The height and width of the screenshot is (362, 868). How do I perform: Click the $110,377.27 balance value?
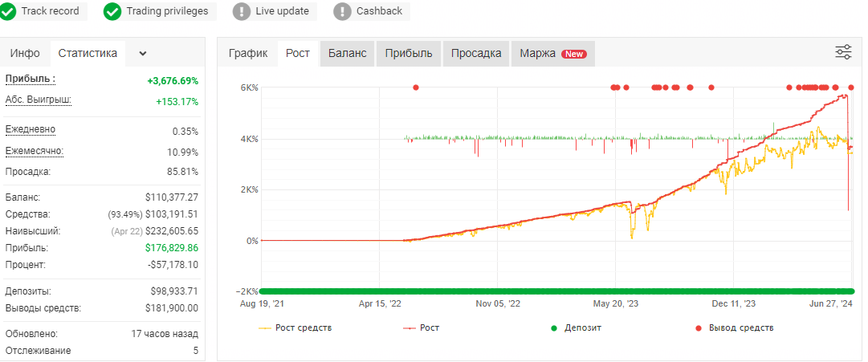point(171,197)
